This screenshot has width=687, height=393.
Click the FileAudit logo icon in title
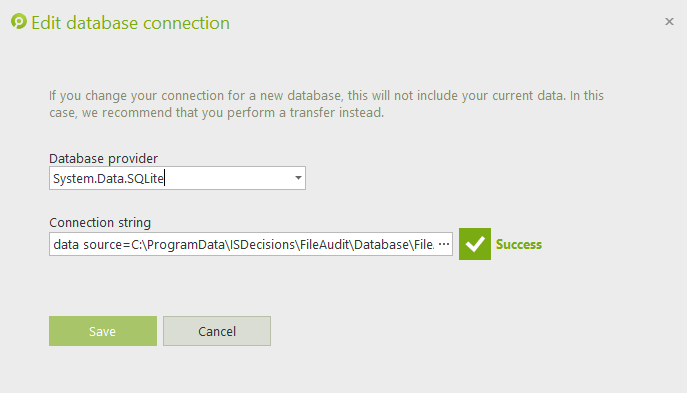pos(19,21)
